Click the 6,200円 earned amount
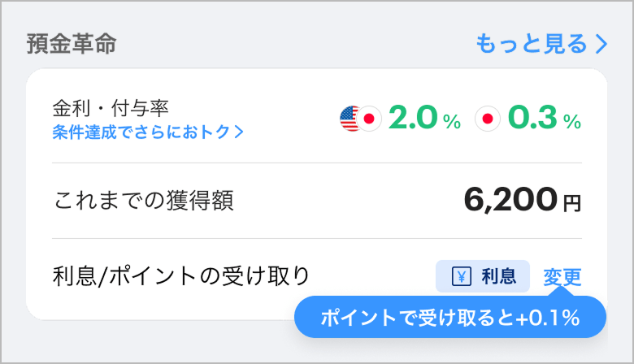634x364 pixels. pos(523,200)
